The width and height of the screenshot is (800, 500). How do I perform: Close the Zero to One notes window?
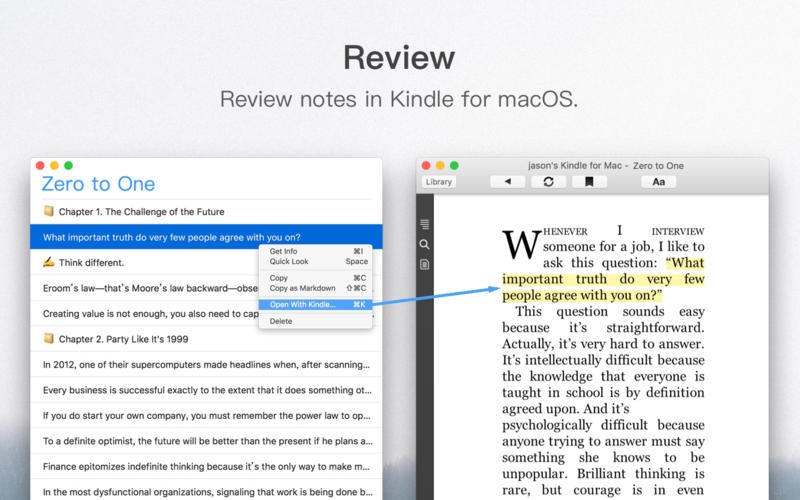point(40,165)
